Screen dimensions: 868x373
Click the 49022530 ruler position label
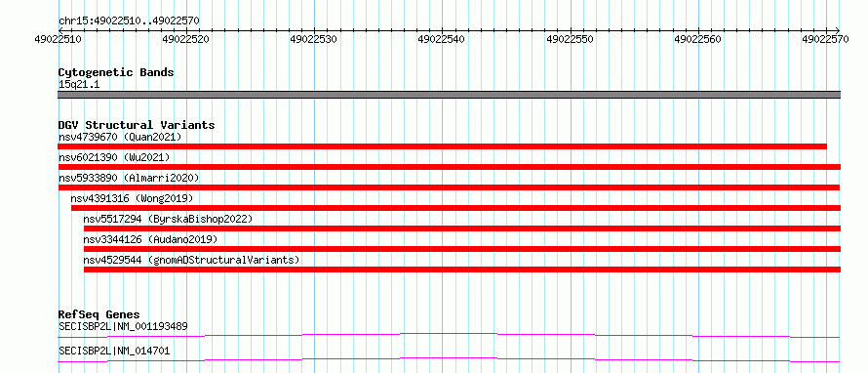pos(314,39)
